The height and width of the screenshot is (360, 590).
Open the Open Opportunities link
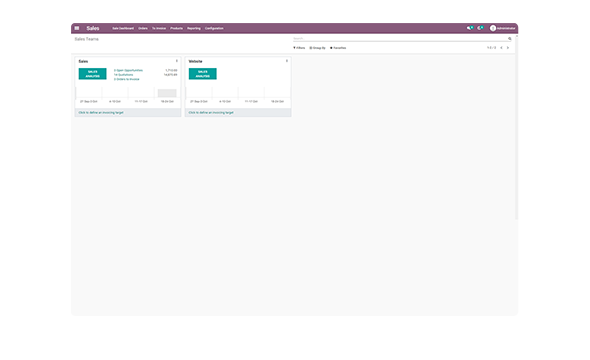(128, 70)
